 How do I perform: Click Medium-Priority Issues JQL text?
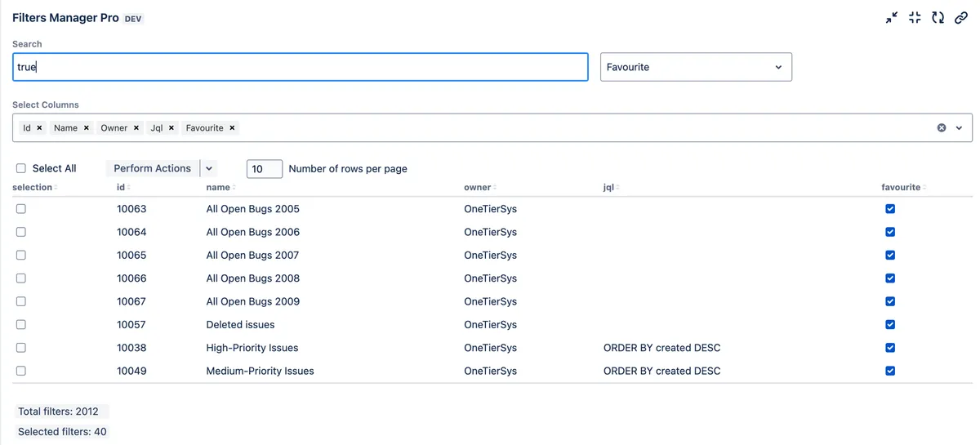point(661,371)
